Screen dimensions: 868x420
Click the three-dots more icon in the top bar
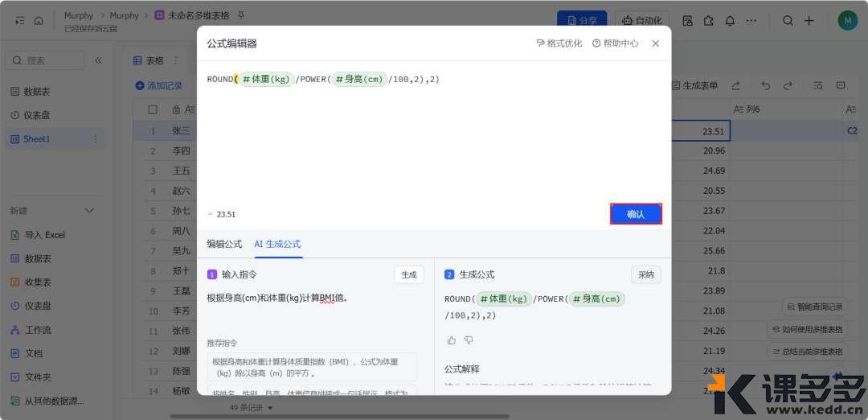[751, 20]
